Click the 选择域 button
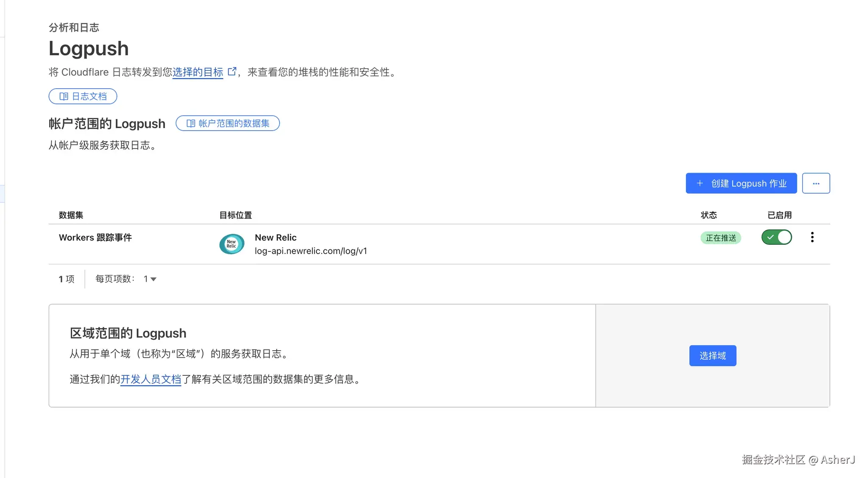Viewport: 868px width, 478px height. coord(712,355)
